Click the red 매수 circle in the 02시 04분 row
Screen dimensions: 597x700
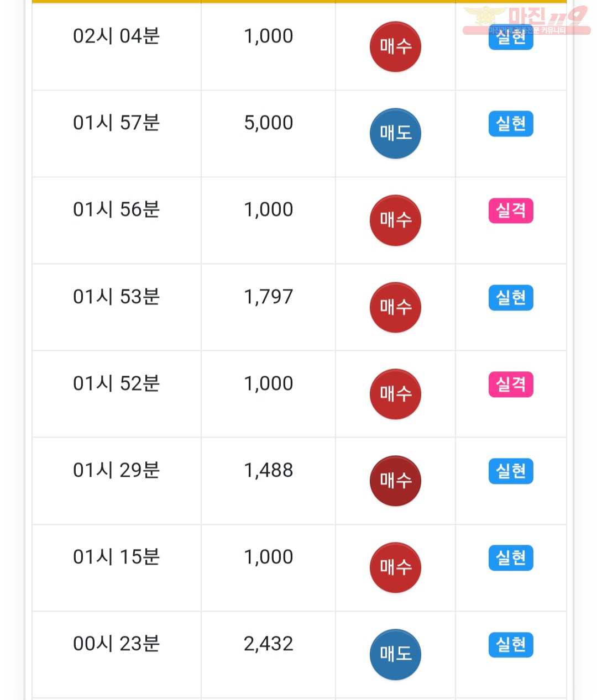point(395,47)
